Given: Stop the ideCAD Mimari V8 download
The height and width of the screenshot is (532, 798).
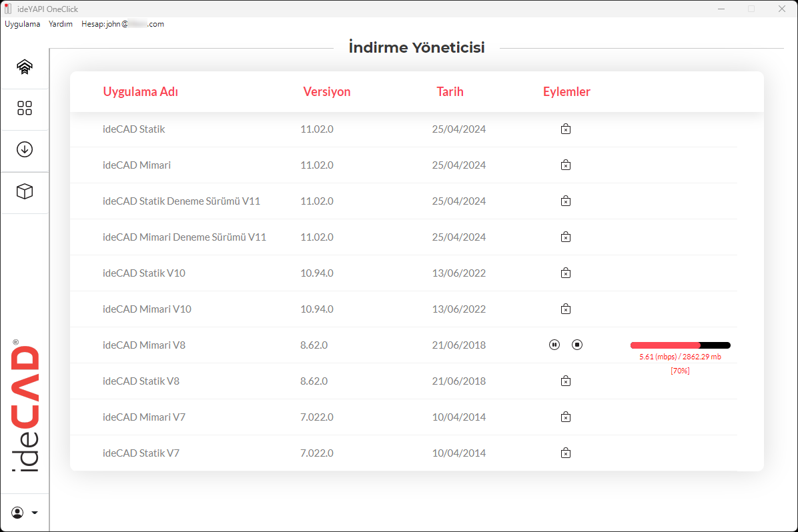Looking at the screenshot, I should [577, 345].
